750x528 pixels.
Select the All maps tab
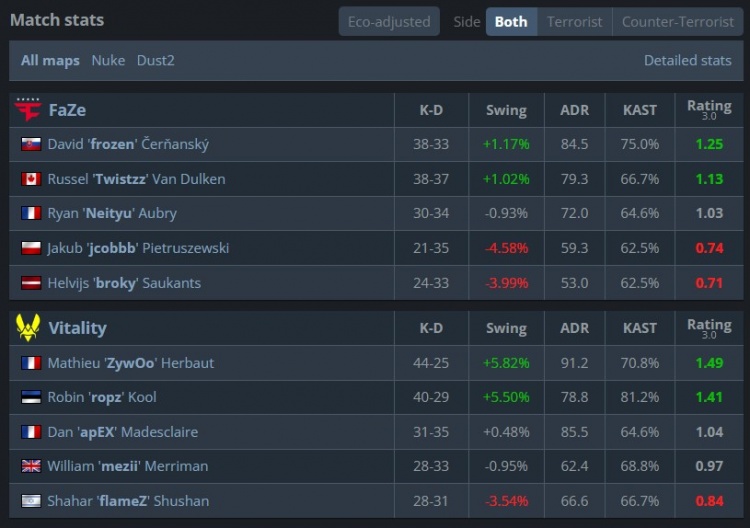coord(50,61)
